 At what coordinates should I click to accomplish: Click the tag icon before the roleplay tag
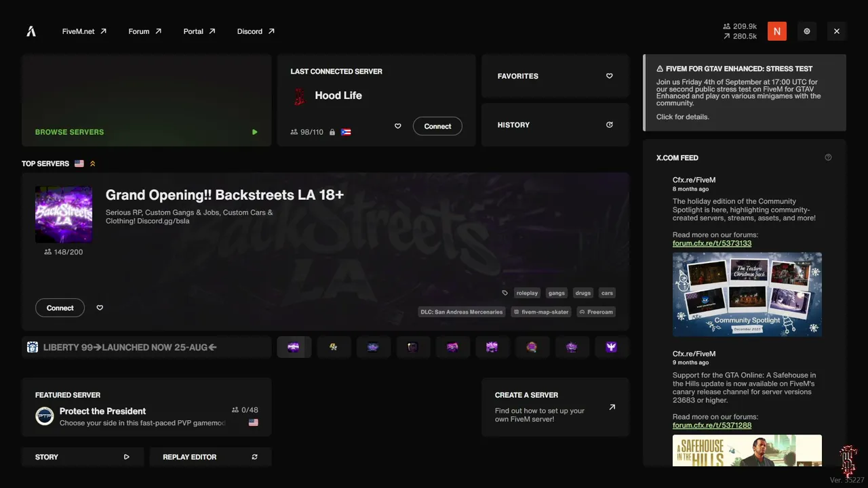click(505, 293)
